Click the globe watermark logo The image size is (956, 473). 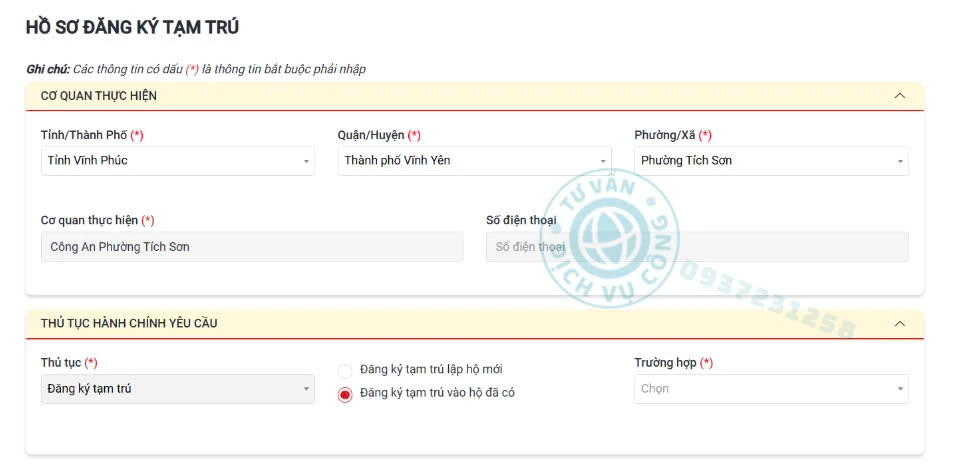(608, 237)
